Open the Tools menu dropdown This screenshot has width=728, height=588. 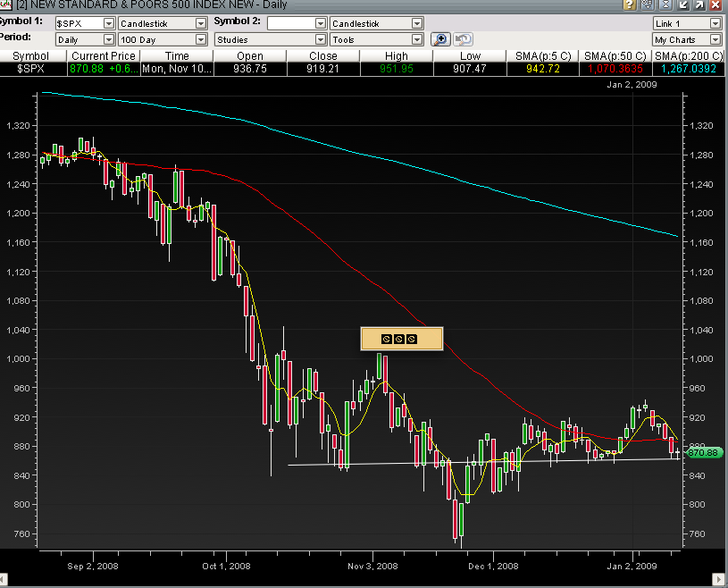[x=416, y=39]
